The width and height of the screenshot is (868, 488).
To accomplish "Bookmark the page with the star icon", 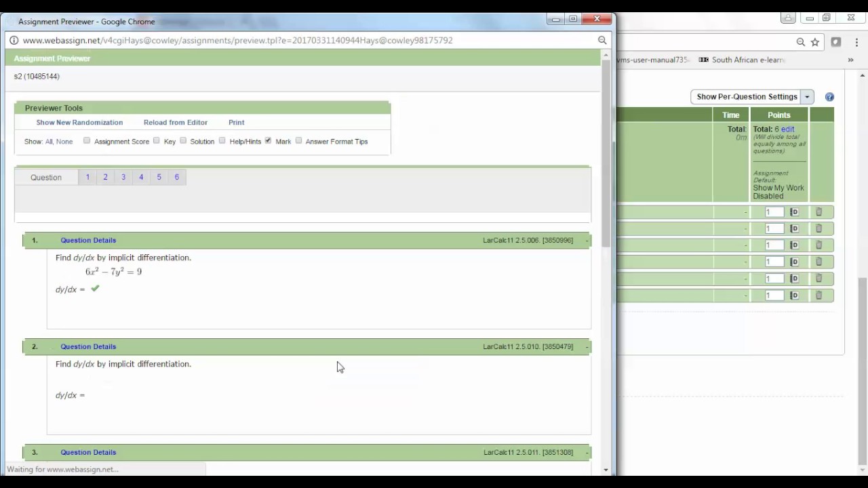I will click(x=815, y=42).
